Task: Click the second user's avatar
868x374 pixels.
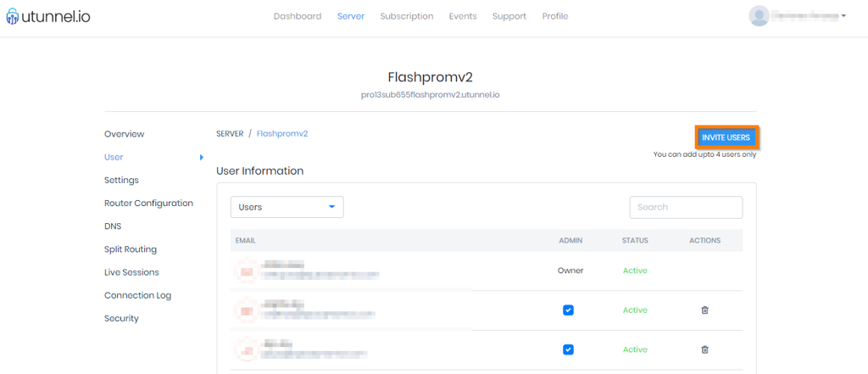Action: 247,310
